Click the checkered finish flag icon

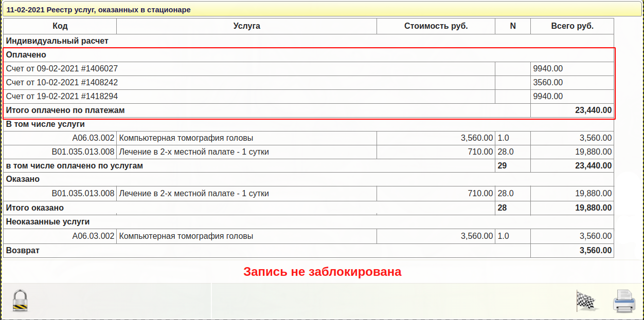point(585,300)
